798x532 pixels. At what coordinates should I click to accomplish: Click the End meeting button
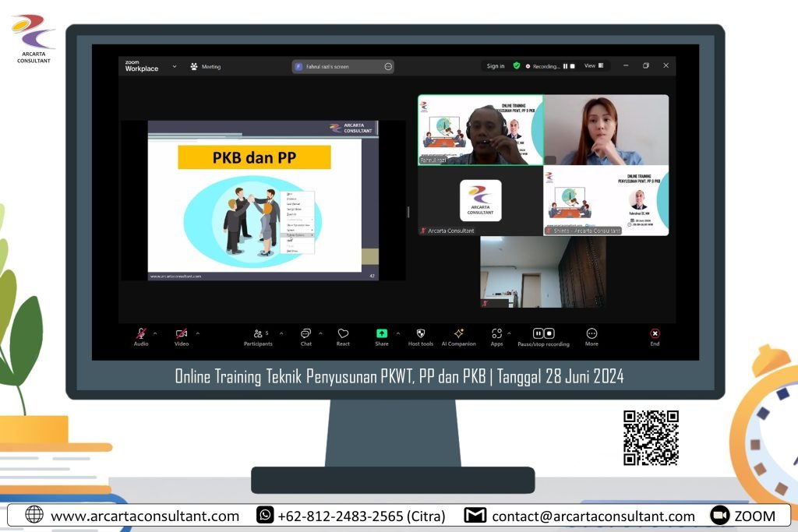655,333
